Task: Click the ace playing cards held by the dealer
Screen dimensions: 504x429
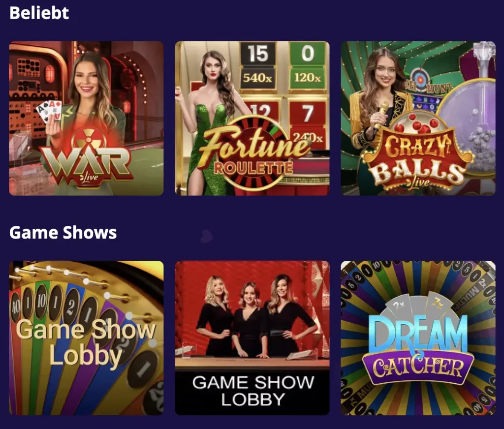Action: pyautogui.click(x=50, y=111)
